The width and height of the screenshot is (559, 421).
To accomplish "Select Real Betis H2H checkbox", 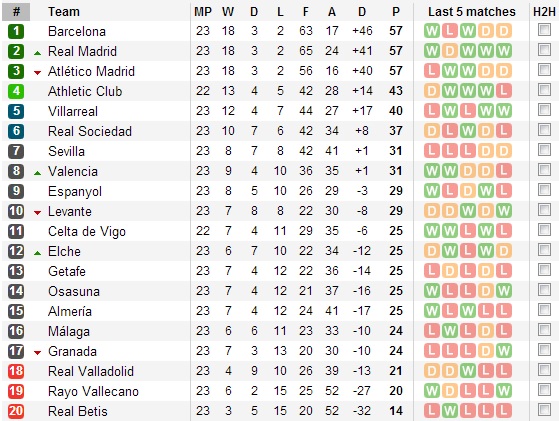I will coord(544,410).
